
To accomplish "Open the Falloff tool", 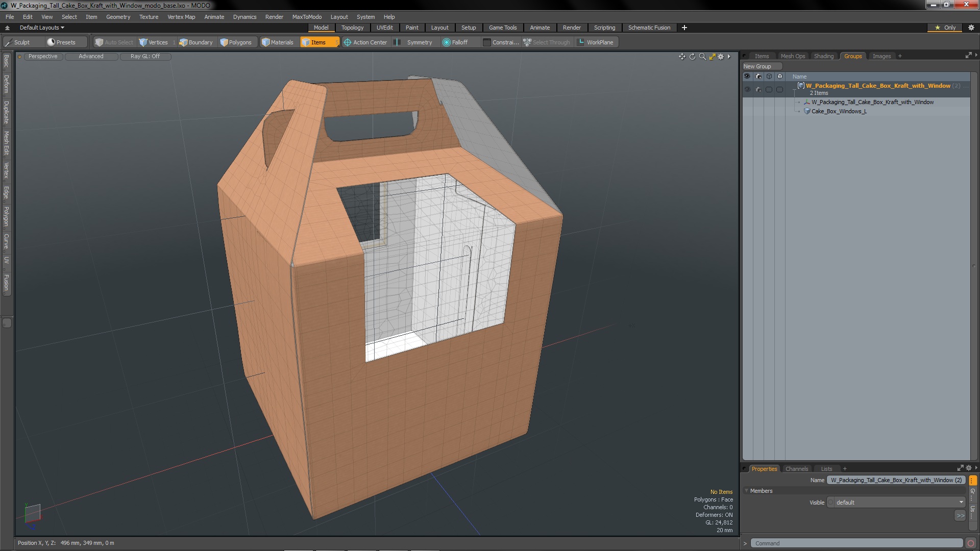I will pyautogui.click(x=455, y=42).
